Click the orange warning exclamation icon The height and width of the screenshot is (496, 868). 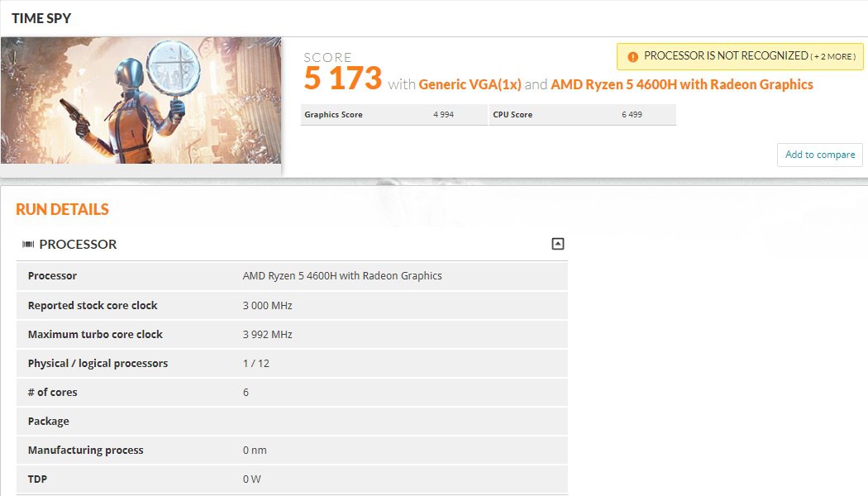632,56
